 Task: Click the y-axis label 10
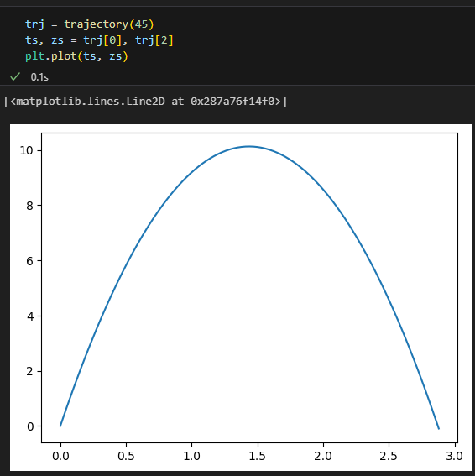coord(26,150)
